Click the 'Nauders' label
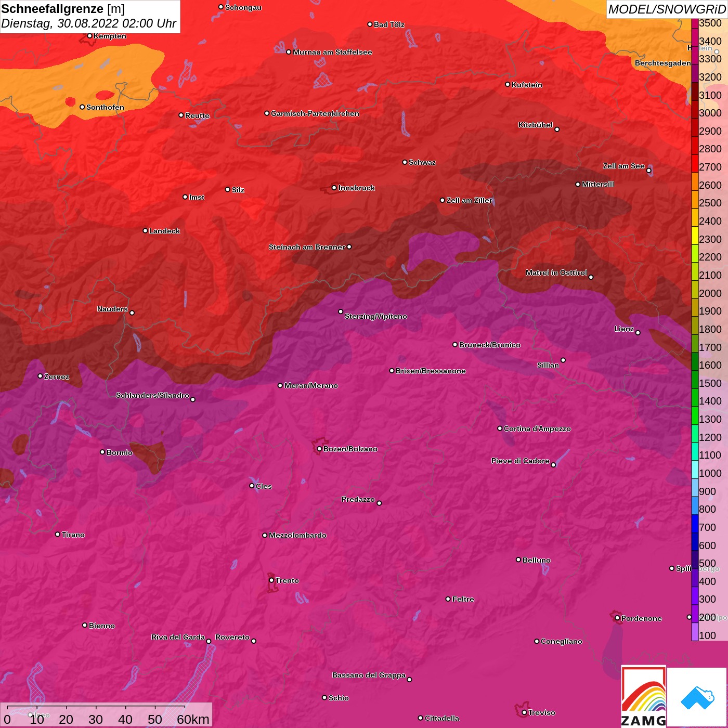728x728 pixels. pos(112,309)
